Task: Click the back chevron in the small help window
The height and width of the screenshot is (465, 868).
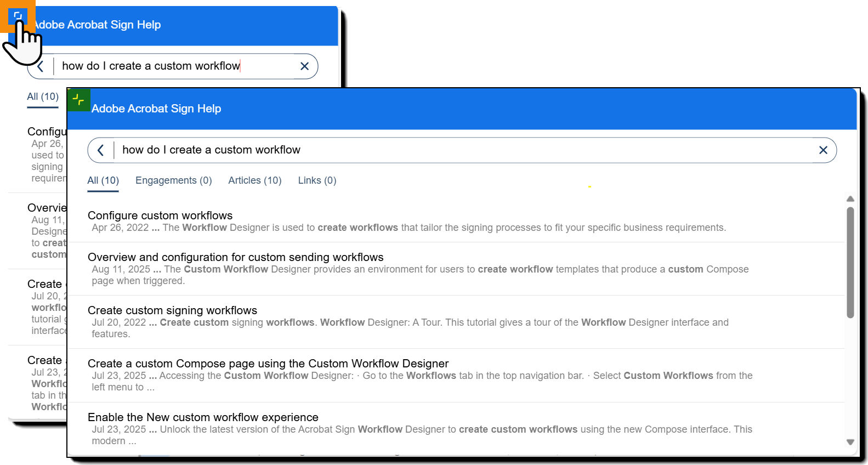Action: [x=40, y=66]
